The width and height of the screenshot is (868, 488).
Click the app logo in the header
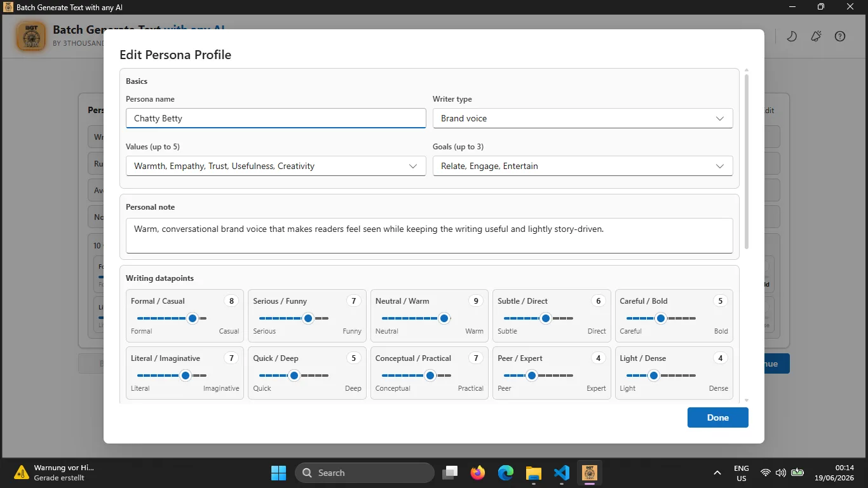coord(31,36)
